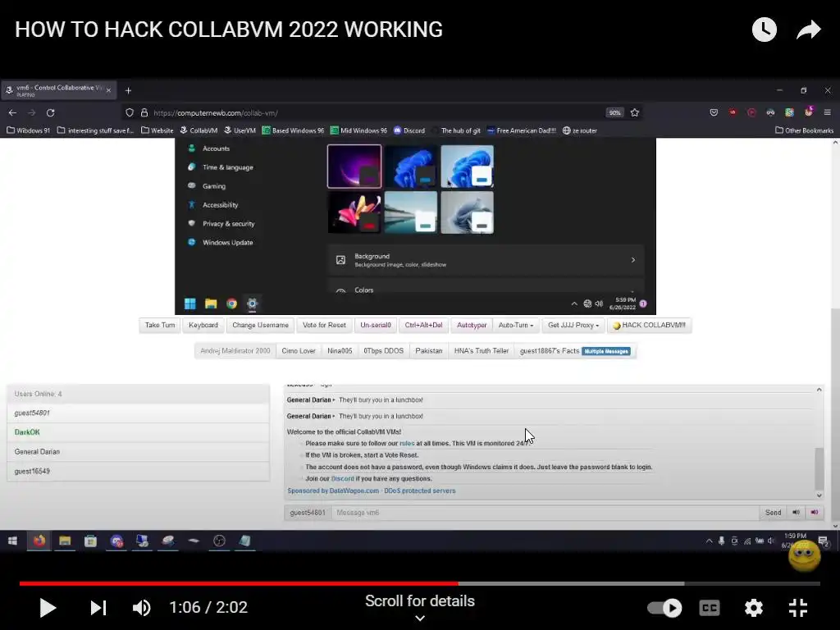This screenshot has width=840, height=630.
Task: Open video settings gear
Action: click(753, 608)
